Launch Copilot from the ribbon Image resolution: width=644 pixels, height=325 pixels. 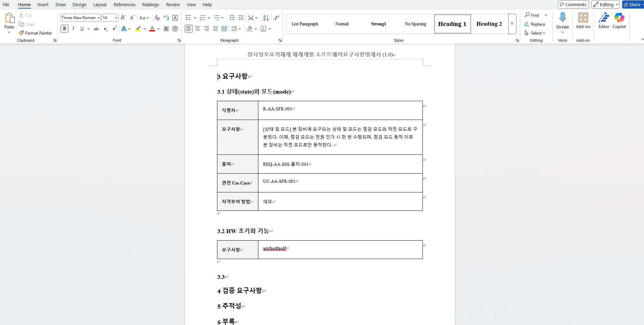pyautogui.click(x=619, y=21)
